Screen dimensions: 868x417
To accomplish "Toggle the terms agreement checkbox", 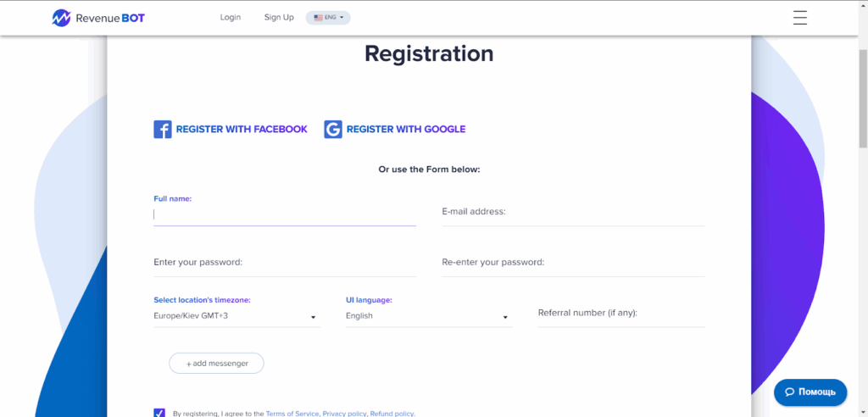I will pos(159,413).
